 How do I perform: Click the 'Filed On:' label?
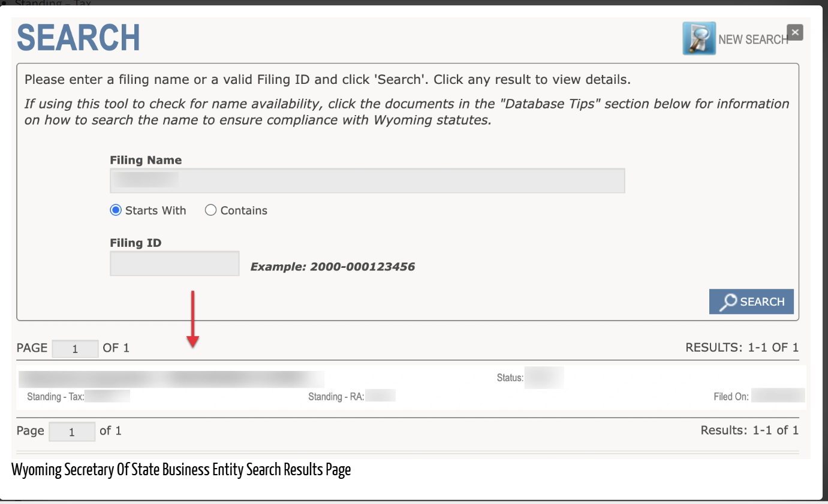[x=731, y=397]
